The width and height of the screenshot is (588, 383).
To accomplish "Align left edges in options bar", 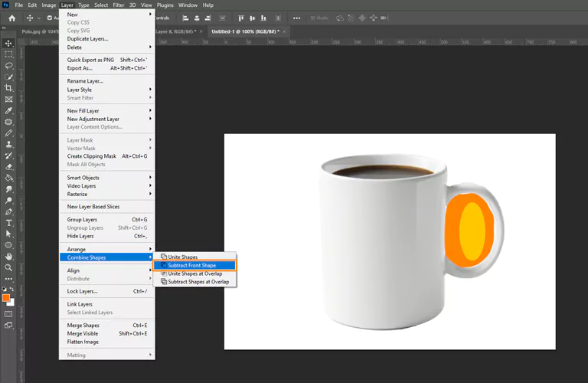I will 185,18.
